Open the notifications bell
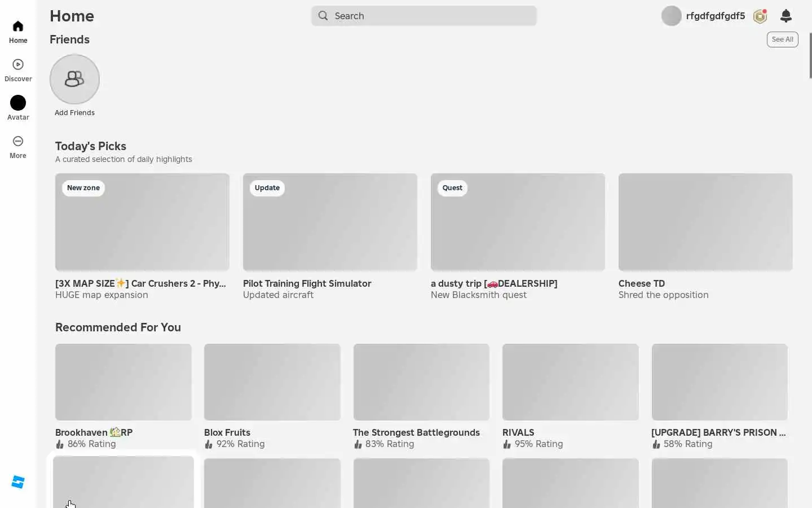The width and height of the screenshot is (812, 508). [786, 16]
